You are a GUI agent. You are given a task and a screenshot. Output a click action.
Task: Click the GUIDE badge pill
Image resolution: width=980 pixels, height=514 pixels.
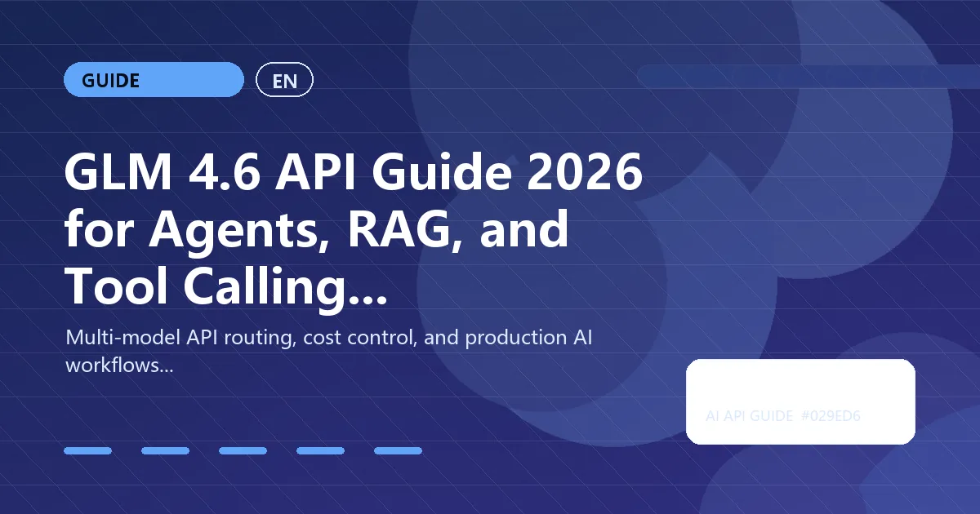click(154, 79)
